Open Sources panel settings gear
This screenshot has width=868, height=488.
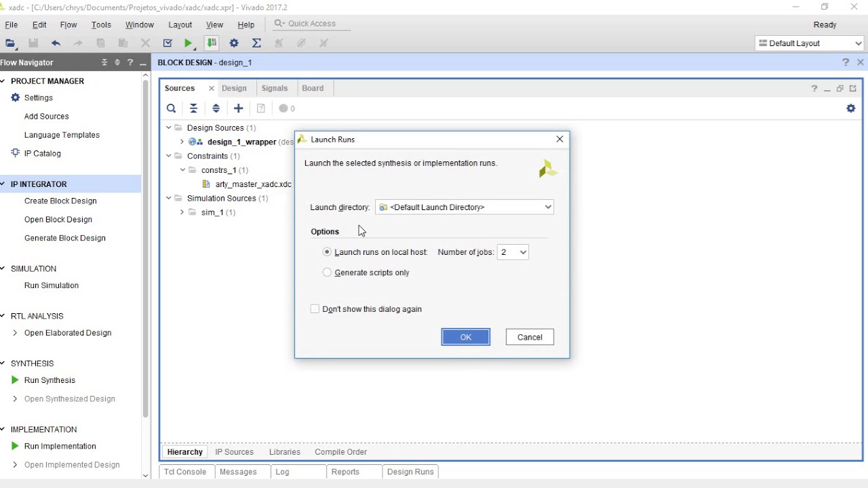click(851, 108)
